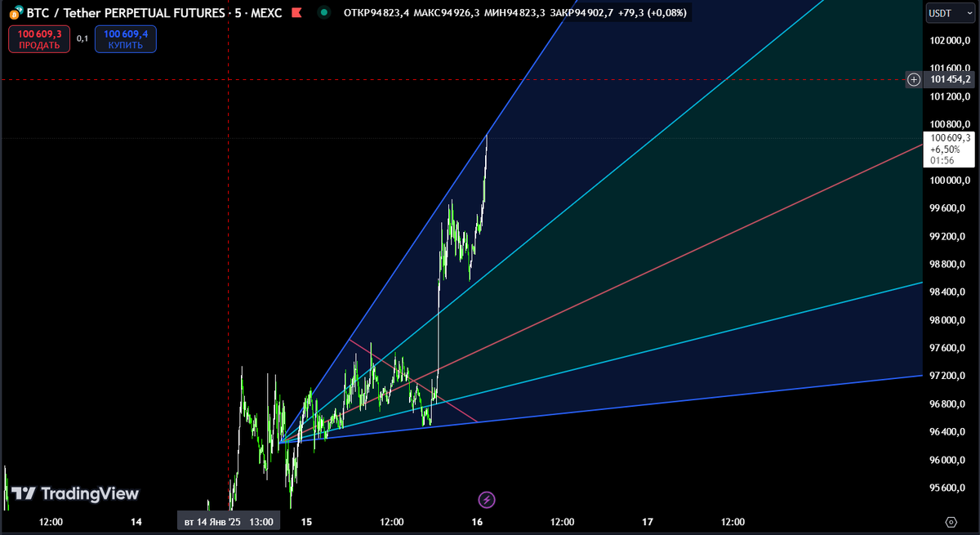Click the TradingView logo

point(74,493)
